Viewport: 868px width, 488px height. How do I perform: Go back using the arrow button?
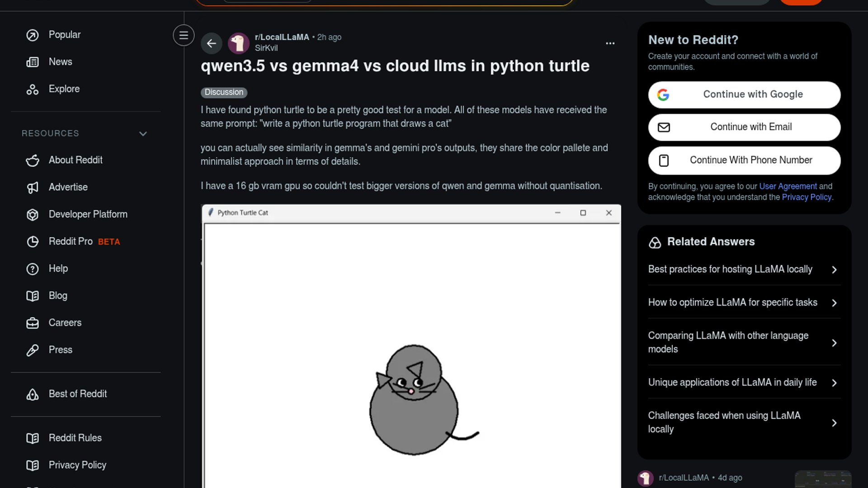pyautogui.click(x=211, y=43)
